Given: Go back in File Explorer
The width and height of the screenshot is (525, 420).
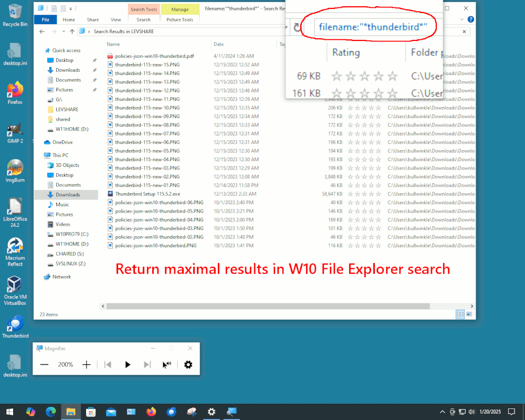Looking at the screenshot, I should coord(42,31).
